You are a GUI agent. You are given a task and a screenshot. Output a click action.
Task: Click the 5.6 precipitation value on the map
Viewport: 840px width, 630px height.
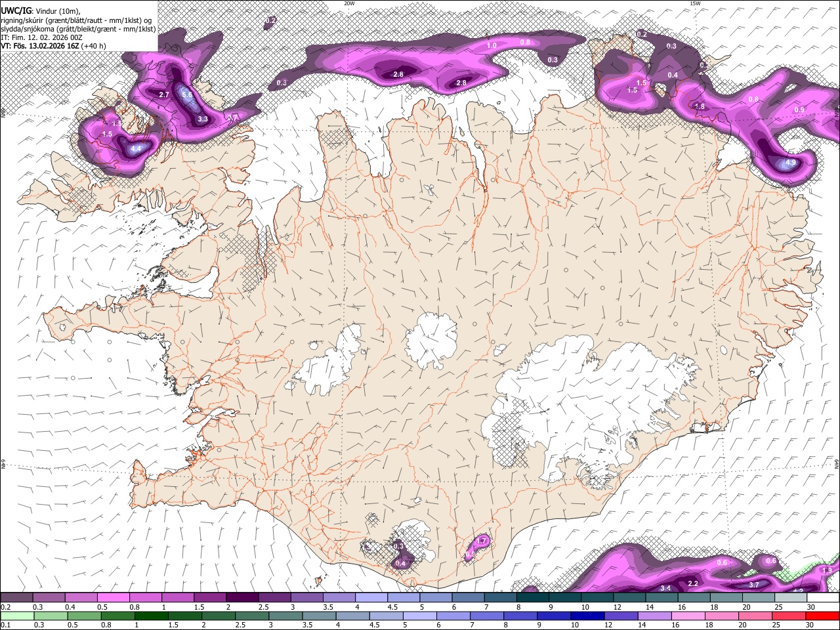[x=187, y=95]
